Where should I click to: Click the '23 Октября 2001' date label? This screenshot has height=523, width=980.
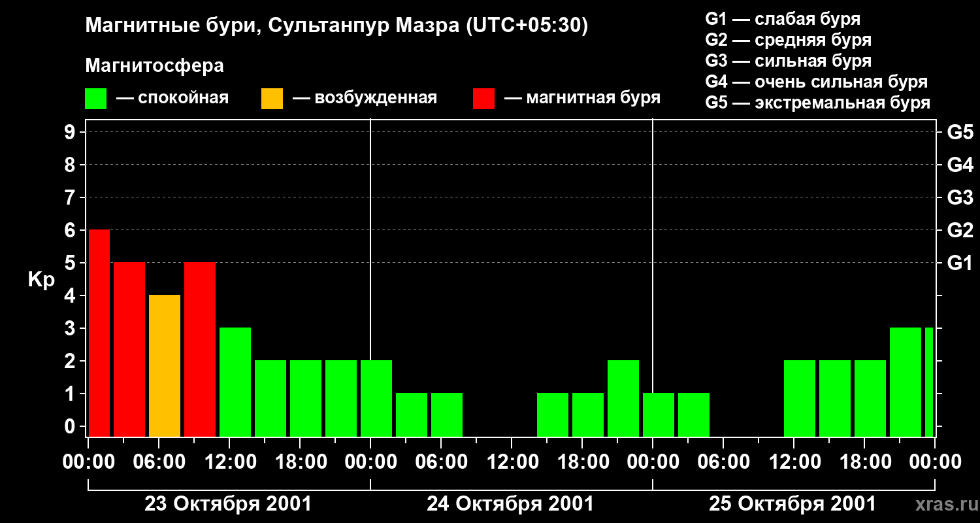[228, 504]
